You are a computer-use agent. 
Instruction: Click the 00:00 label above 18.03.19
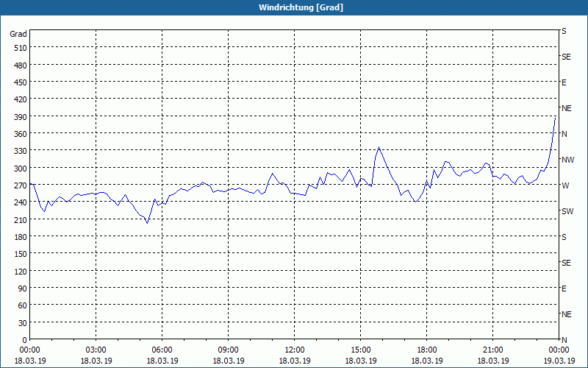(x=29, y=350)
